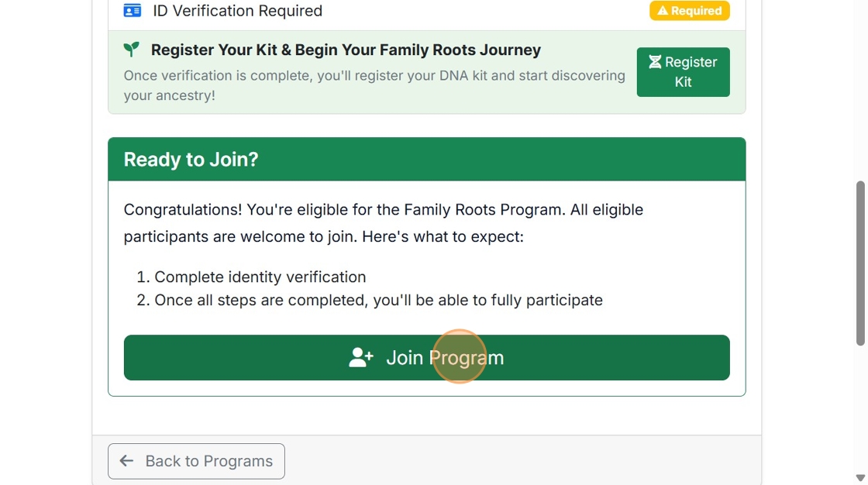Click the vertical scrollbar thumb
This screenshot has width=868, height=485.
[x=860, y=263]
